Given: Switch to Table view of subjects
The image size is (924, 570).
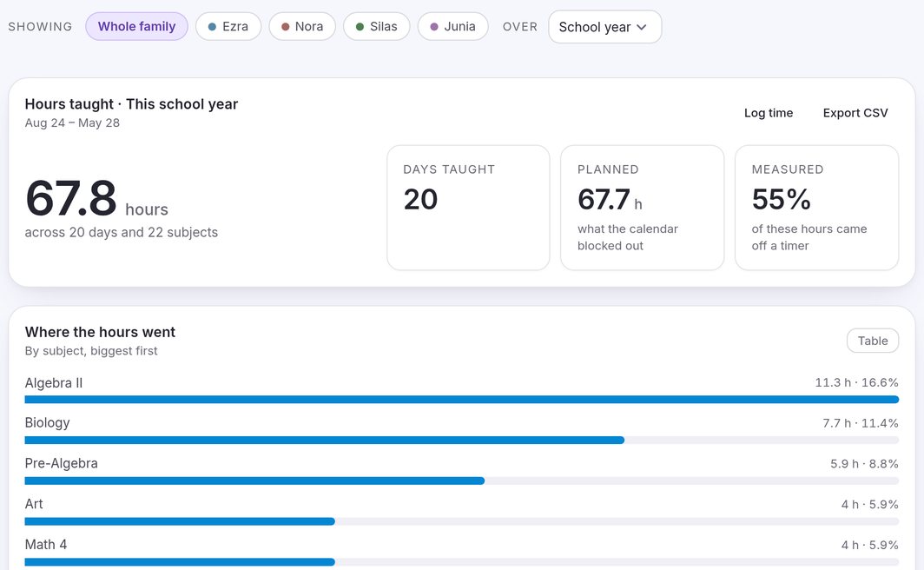Looking at the screenshot, I should click(x=873, y=341).
